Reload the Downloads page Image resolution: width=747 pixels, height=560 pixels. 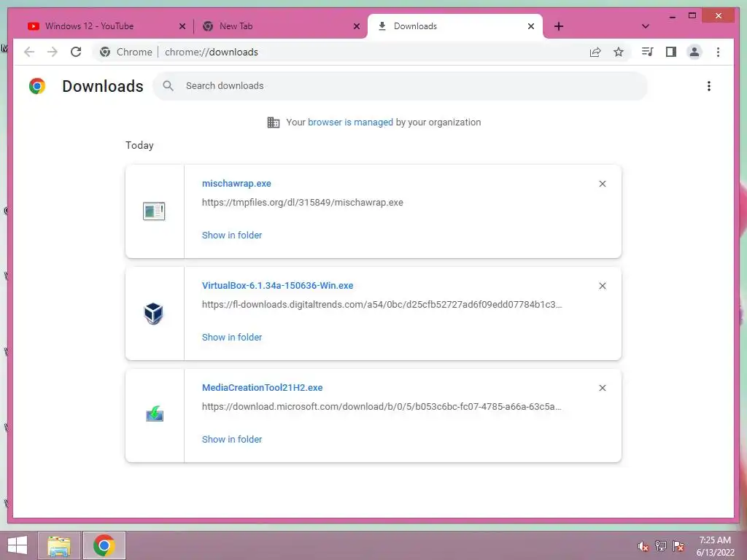(x=76, y=52)
